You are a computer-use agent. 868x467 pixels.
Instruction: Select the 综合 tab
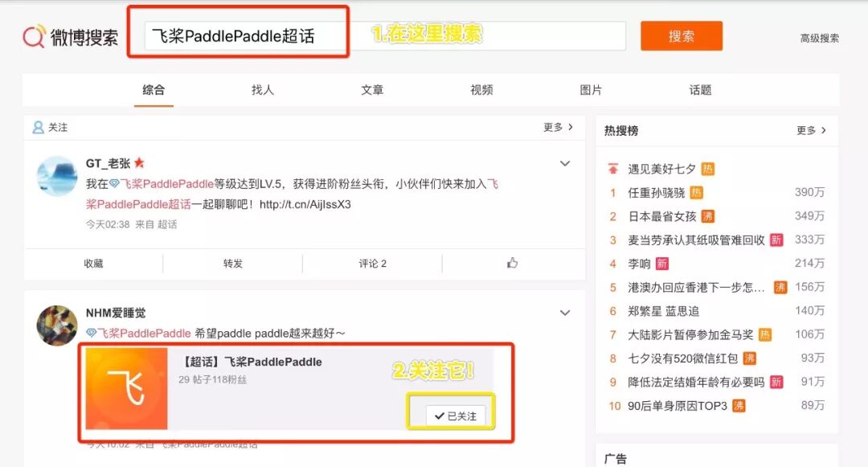tap(154, 90)
